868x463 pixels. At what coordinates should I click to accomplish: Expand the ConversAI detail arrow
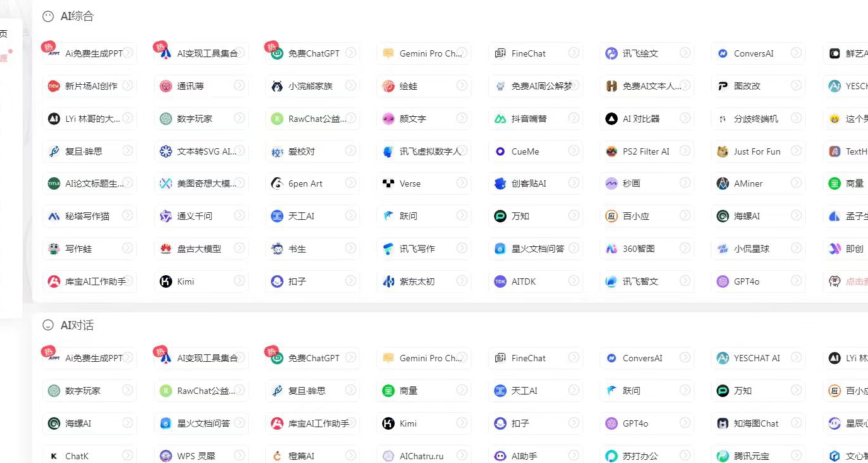(x=796, y=53)
